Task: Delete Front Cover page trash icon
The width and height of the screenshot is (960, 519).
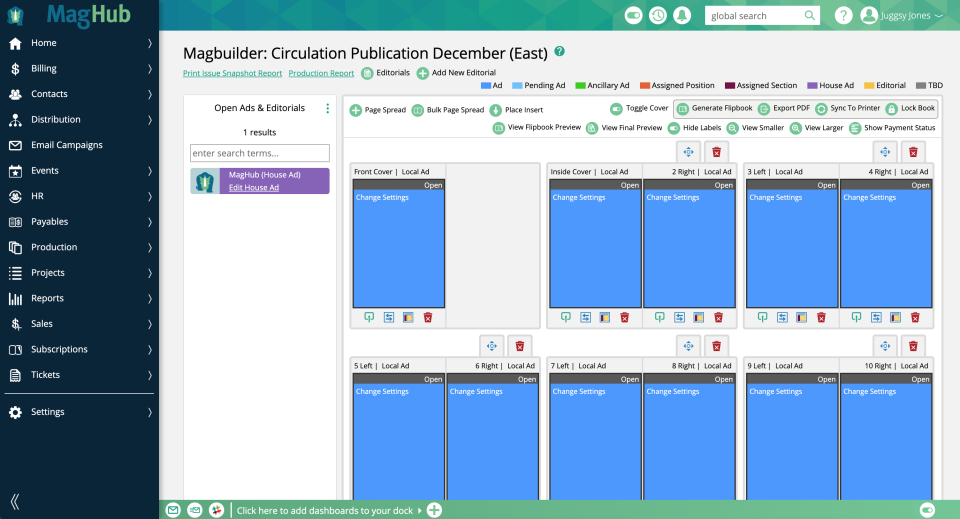Action: pyautogui.click(x=428, y=317)
